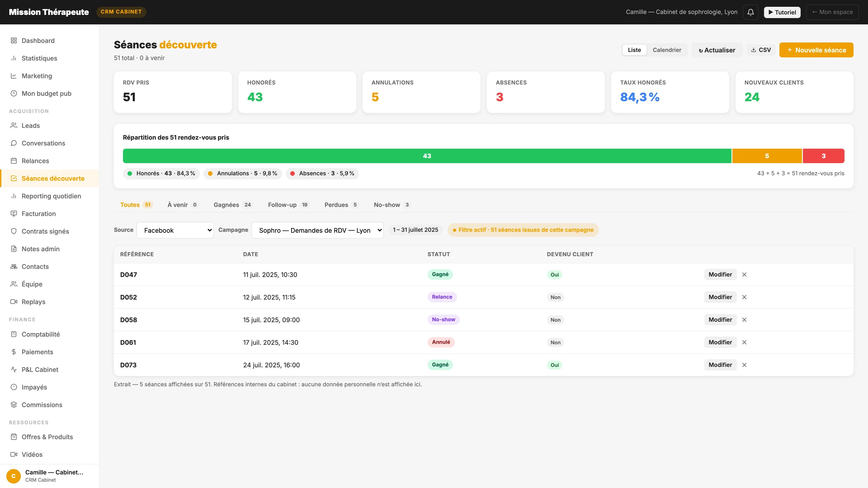This screenshot has width=868, height=488.
Task: Open Reporting quotidien
Action: point(50,196)
